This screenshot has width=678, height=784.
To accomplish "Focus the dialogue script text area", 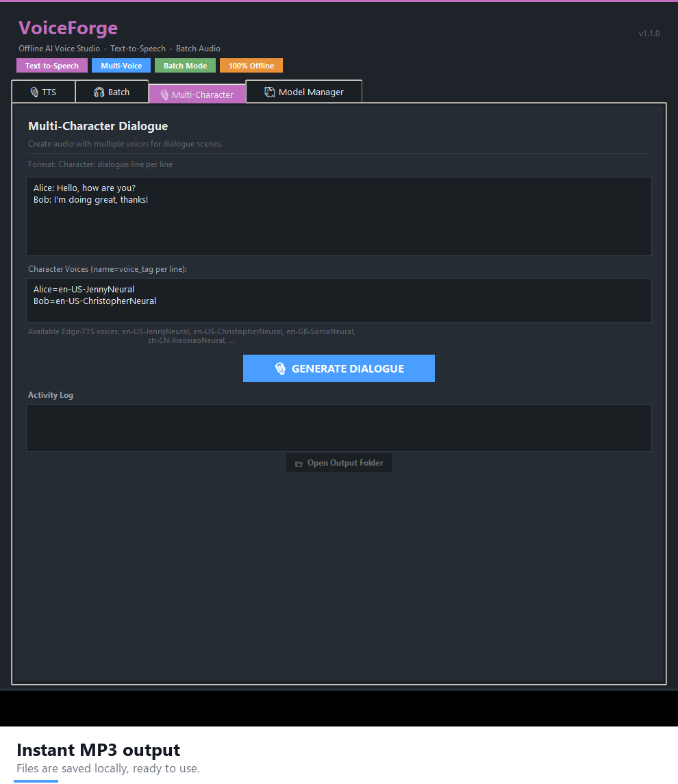I will (339, 216).
